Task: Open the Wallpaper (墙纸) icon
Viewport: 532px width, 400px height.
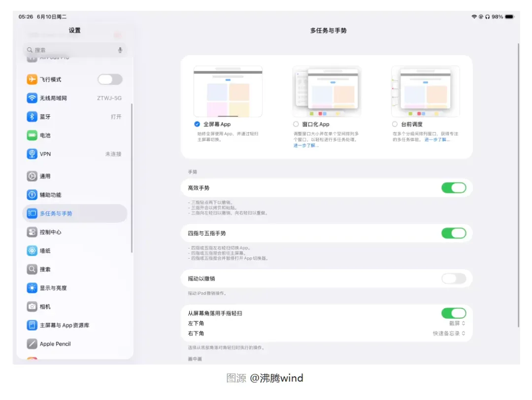Action: tap(32, 251)
